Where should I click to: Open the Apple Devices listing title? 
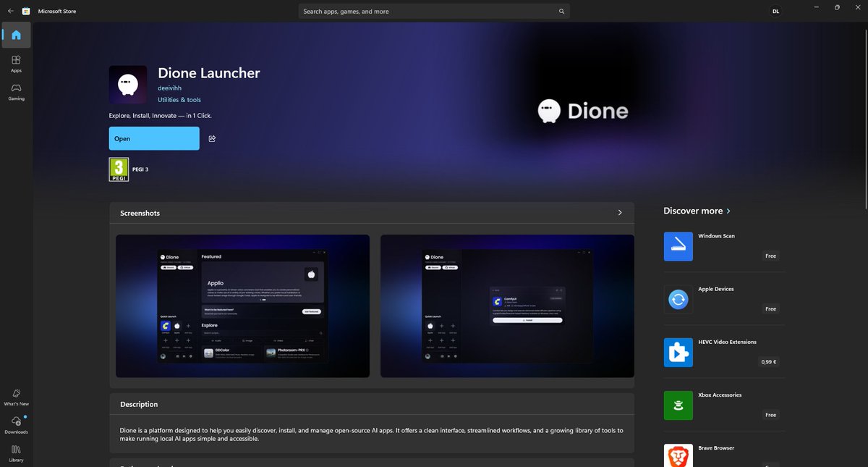point(716,289)
